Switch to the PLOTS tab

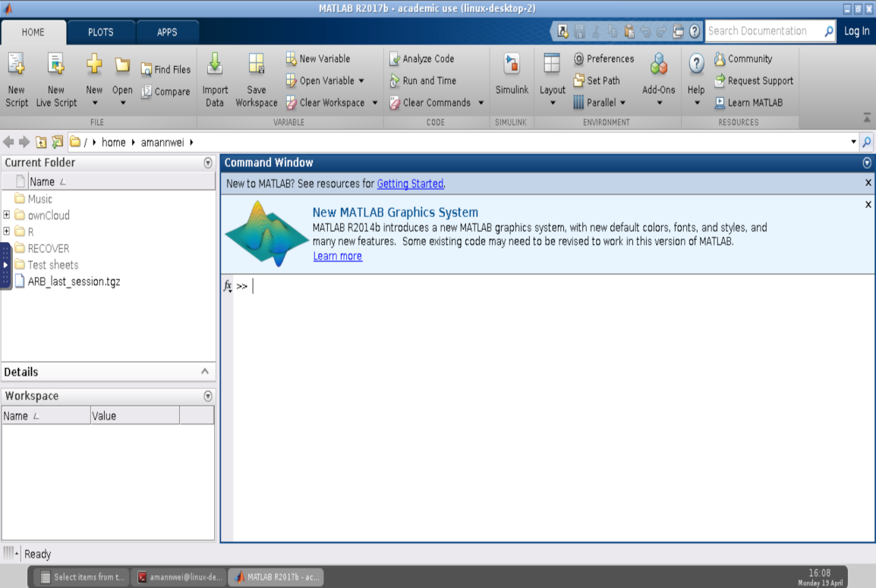(x=100, y=32)
